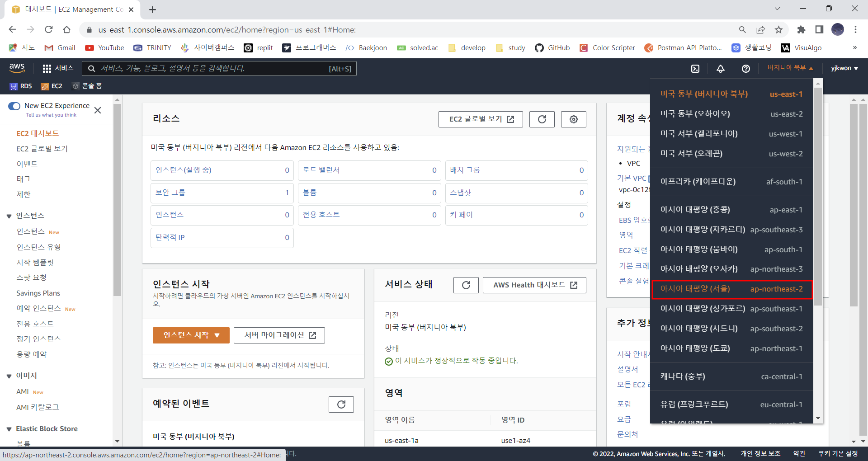The width and height of the screenshot is (868, 461).
Task: Select 유럽 (프랑크푸르트) eu-central-1 region
Action: point(732,405)
